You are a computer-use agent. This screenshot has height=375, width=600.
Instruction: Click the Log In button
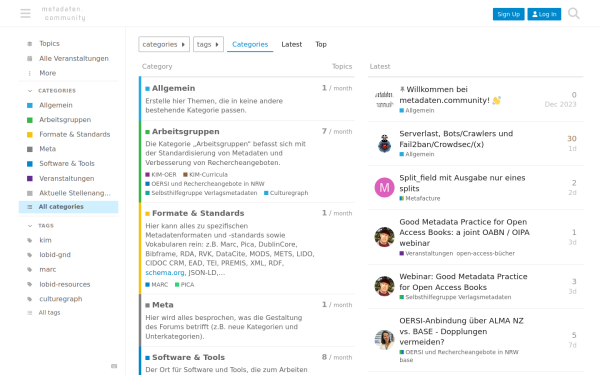pos(544,14)
